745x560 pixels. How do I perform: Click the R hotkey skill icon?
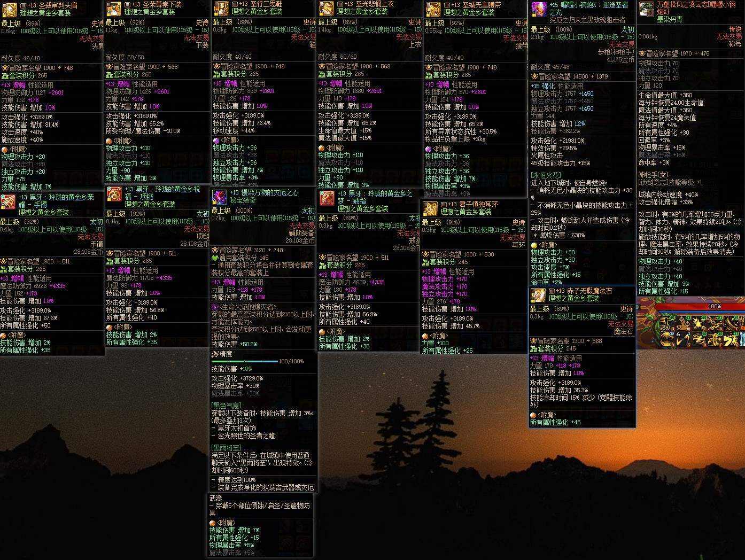(715, 323)
